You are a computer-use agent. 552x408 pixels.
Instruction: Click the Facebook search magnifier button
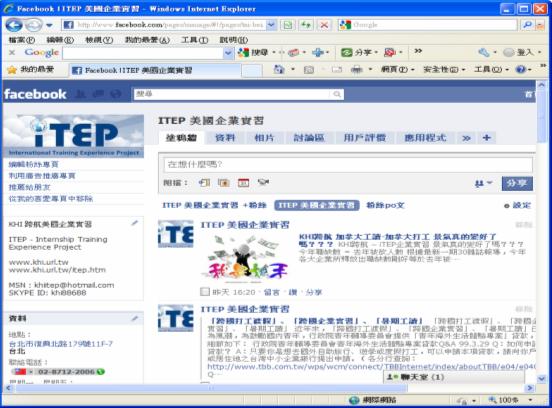click(337, 94)
